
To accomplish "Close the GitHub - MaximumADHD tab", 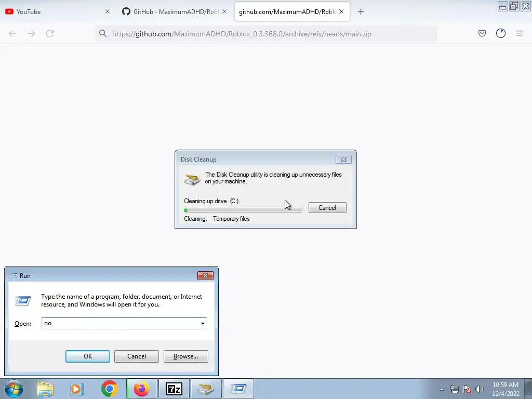I will pos(224,11).
